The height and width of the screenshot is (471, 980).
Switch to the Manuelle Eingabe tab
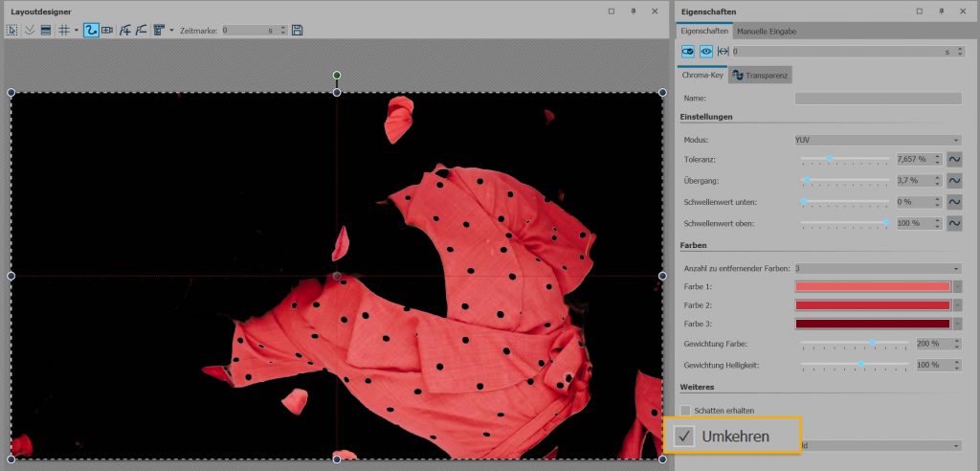pos(766,32)
